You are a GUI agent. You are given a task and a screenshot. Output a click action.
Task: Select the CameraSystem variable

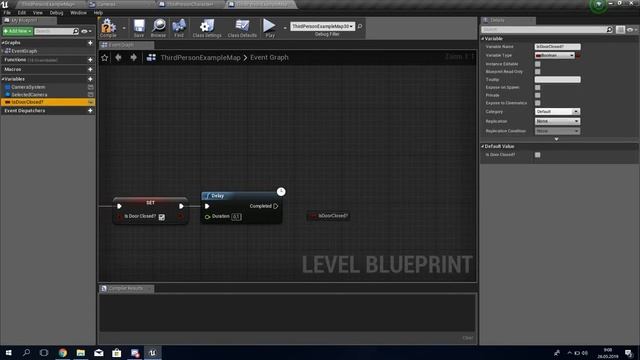pos(28,87)
